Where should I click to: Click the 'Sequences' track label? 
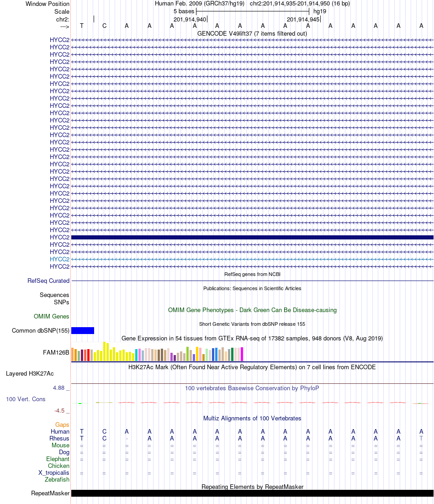54,295
